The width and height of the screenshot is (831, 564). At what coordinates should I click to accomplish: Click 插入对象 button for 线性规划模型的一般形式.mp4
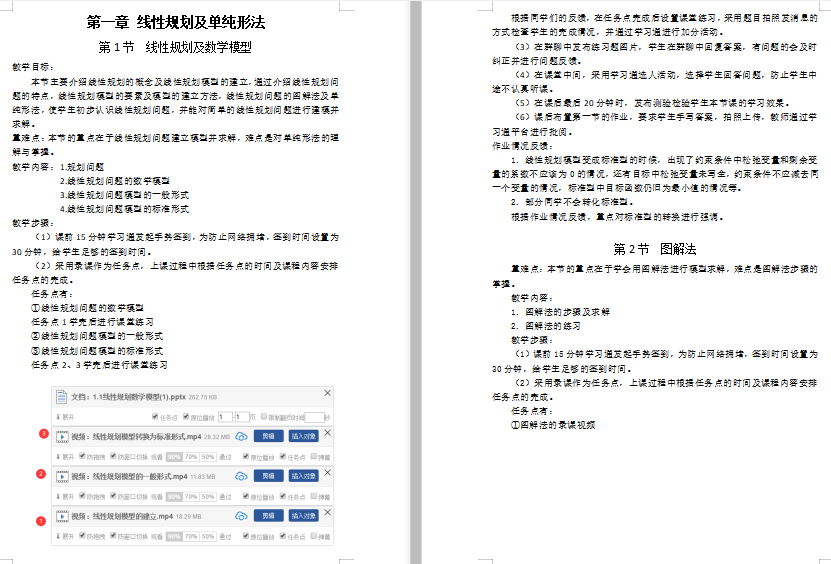point(304,476)
